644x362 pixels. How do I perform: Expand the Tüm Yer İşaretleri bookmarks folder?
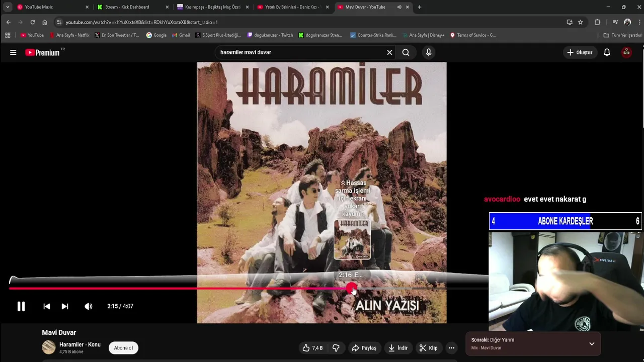click(623, 35)
